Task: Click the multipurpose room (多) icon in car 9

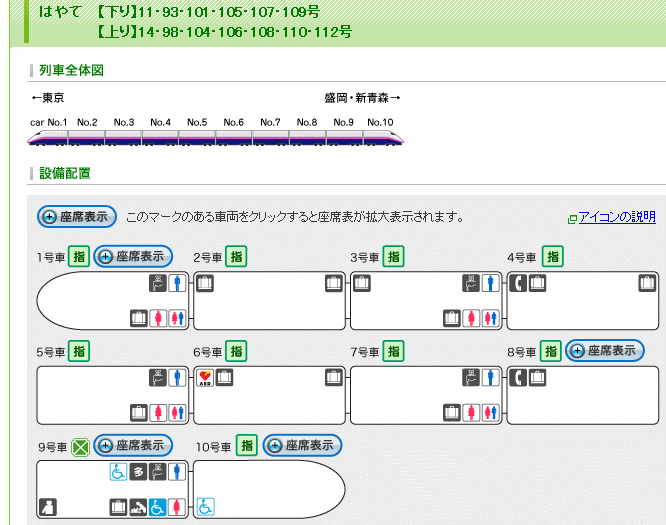Action: tap(138, 472)
